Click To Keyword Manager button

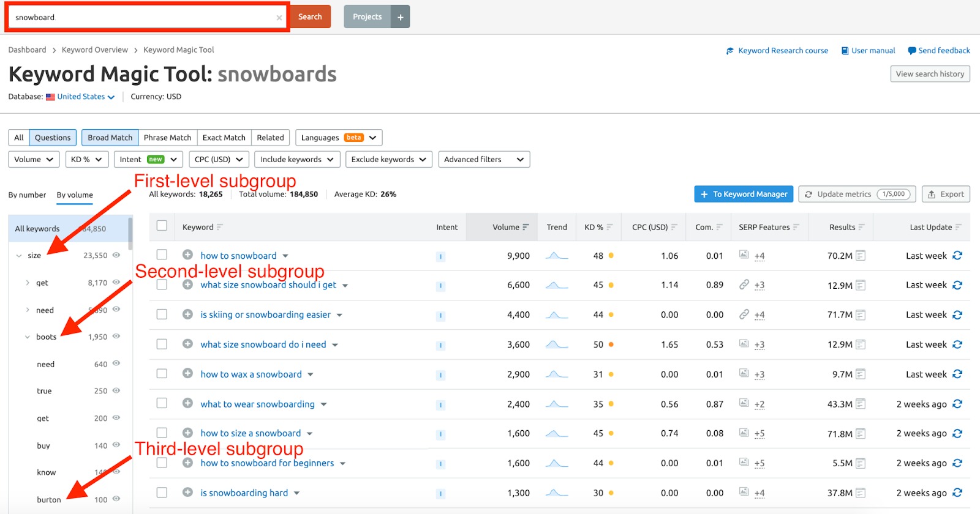click(x=744, y=194)
